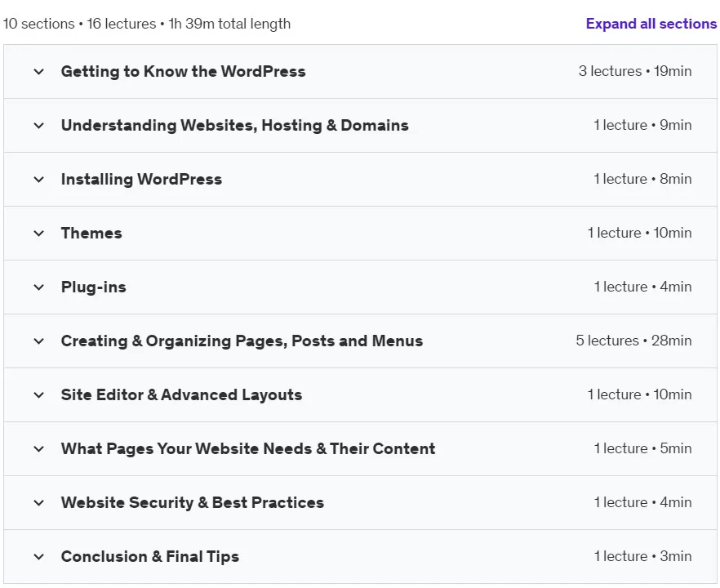Open Creating & Organizing Pages, Posts and Menus
The height and width of the screenshot is (588, 720).
(242, 341)
